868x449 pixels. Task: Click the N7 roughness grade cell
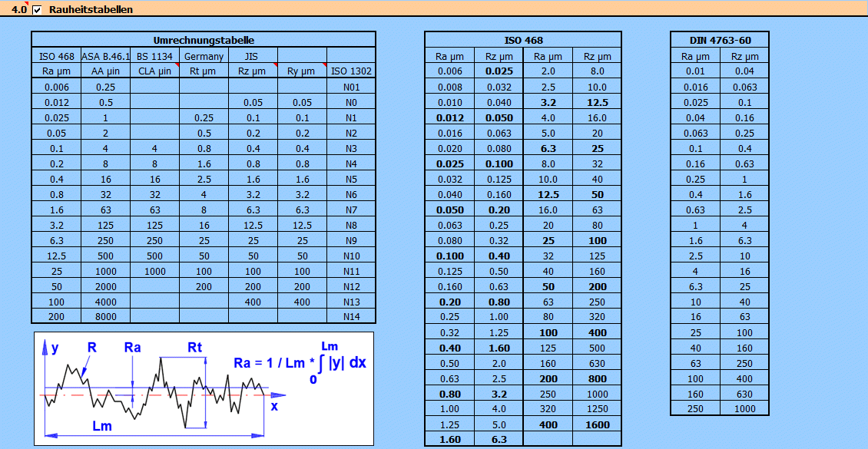pyautogui.click(x=351, y=210)
